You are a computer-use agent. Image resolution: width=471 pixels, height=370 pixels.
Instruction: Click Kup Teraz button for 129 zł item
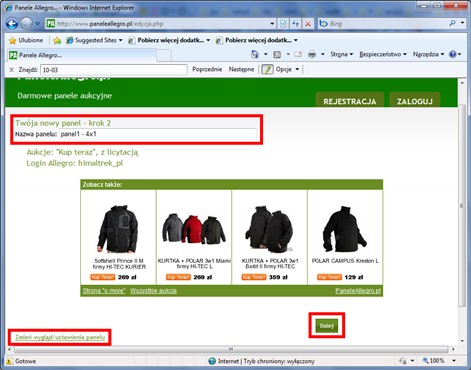[329, 277]
